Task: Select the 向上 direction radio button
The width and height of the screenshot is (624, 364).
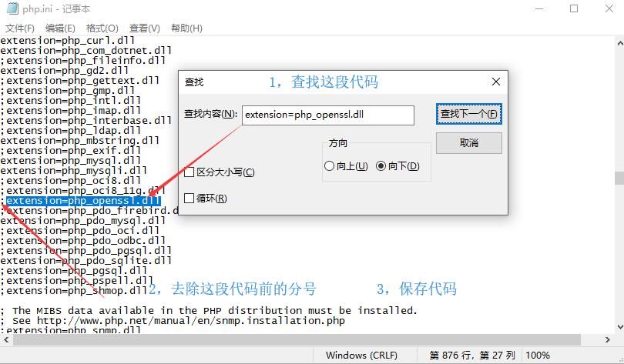Action: [x=330, y=166]
